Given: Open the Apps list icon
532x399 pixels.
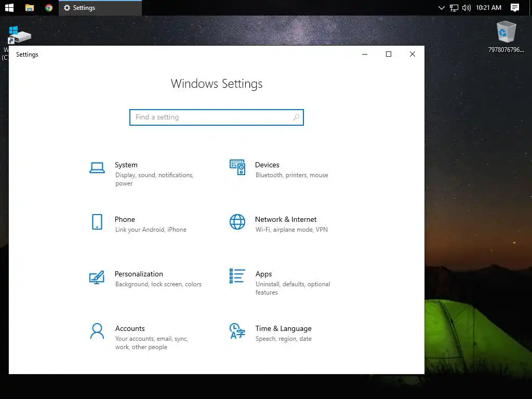Looking at the screenshot, I should tap(237, 276).
